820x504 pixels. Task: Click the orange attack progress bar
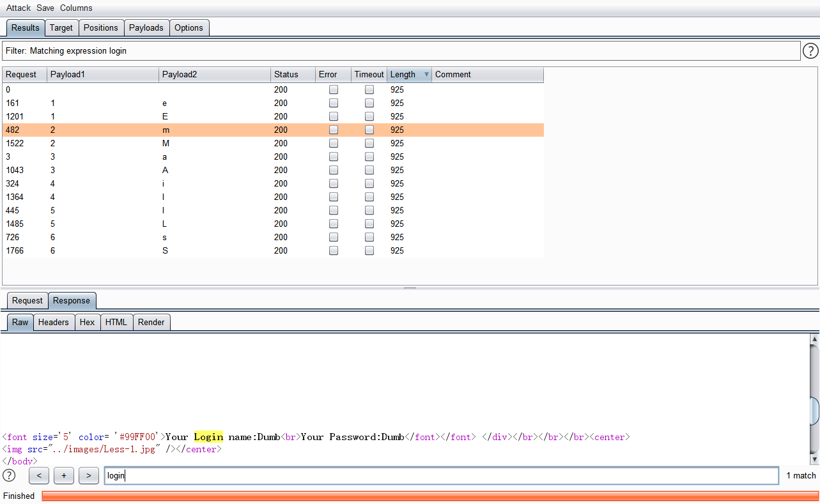click(x=429, y=496)
